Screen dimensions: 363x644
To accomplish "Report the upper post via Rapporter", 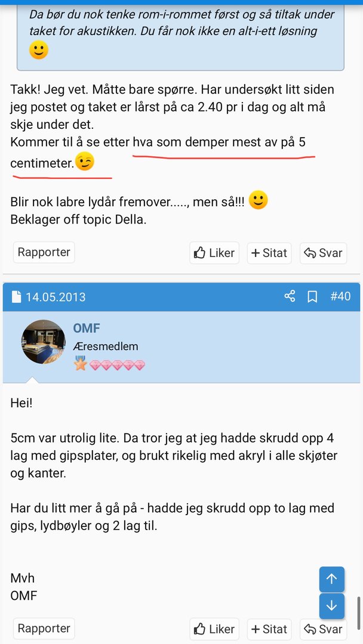I will 44,252.
